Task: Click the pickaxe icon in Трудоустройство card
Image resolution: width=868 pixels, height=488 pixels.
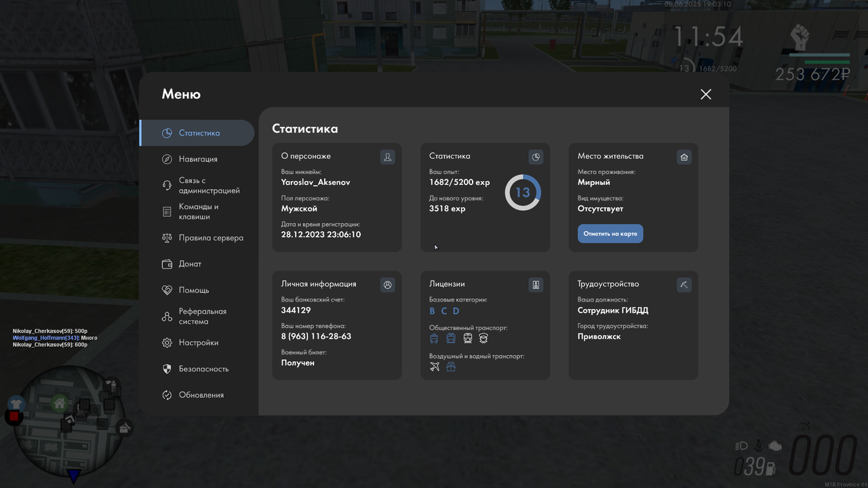Action: (x=684, y=285)
